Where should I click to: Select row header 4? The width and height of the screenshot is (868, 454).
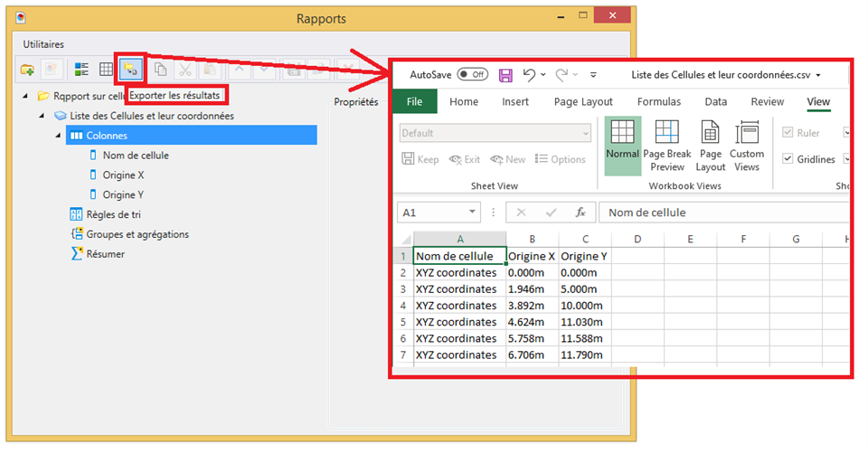[x=403, y=306]
